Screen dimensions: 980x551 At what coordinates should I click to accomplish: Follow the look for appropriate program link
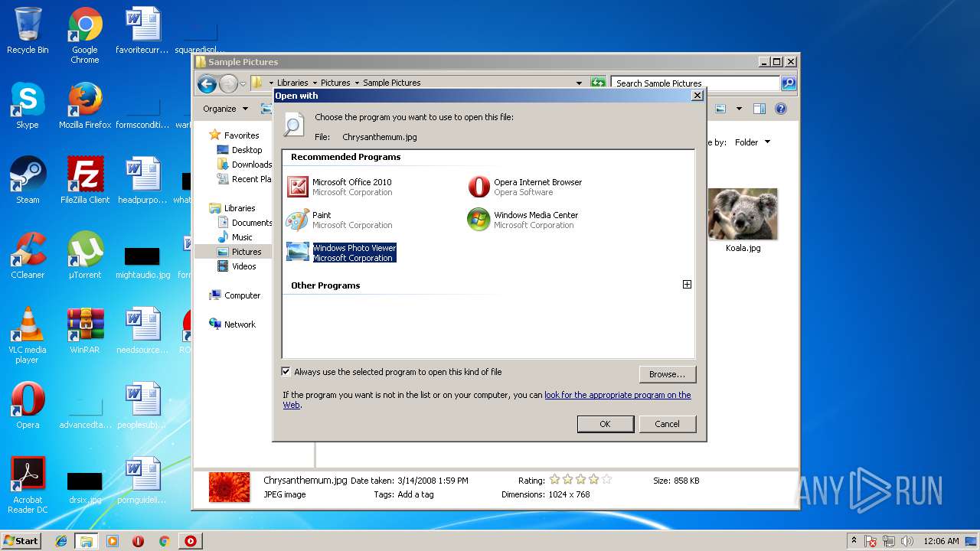[x=617, y=395]
